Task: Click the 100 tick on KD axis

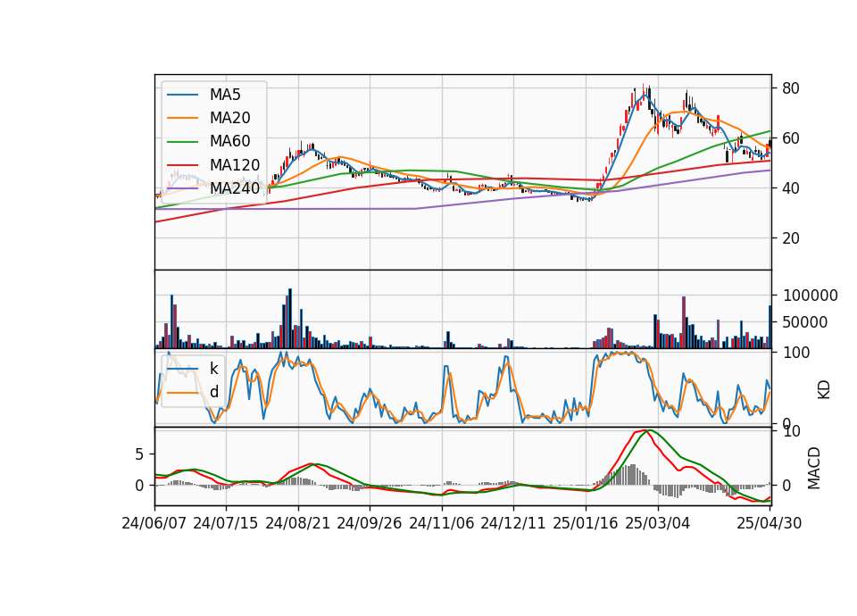Action: point(797,353)
